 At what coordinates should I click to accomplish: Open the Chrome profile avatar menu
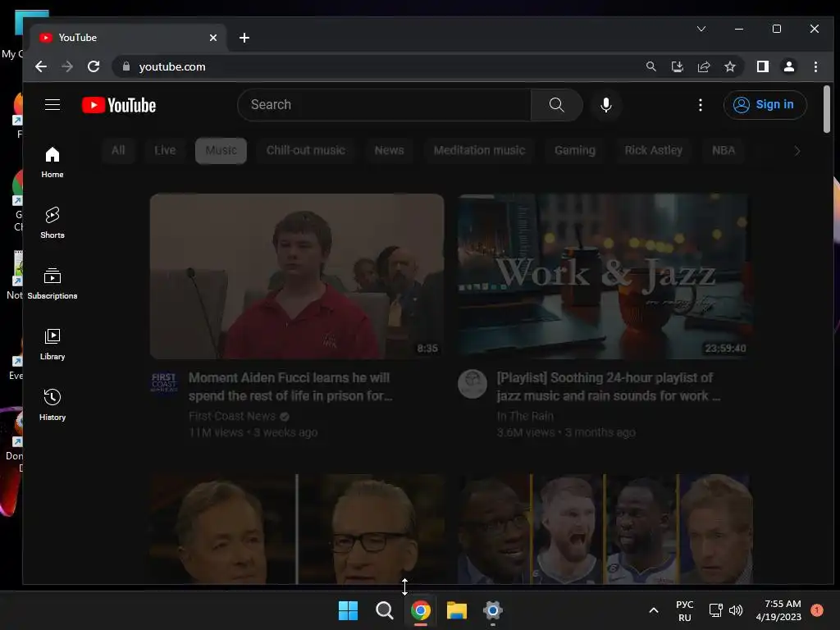coord(788,66)
